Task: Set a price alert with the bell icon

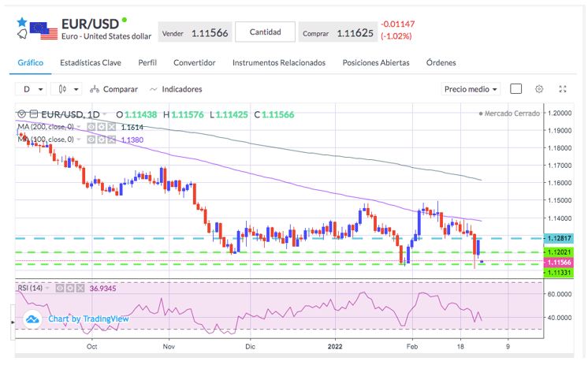Action: (x=22, y=34)
